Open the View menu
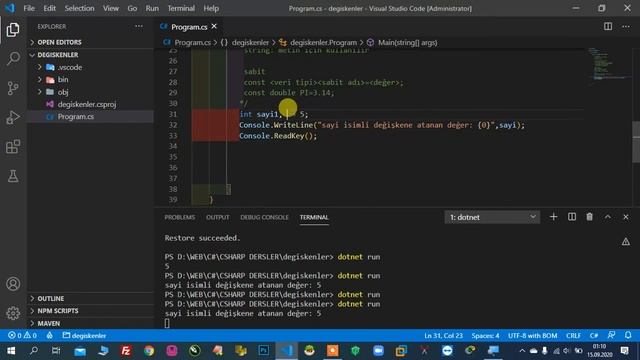The height and width of the screenshot is (360, 640). click(111, 8)
